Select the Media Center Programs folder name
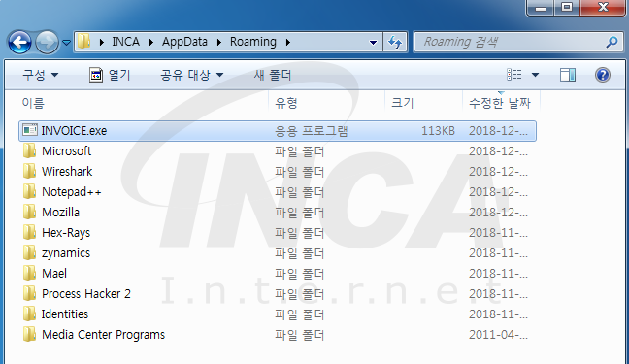 pos(103,335)
